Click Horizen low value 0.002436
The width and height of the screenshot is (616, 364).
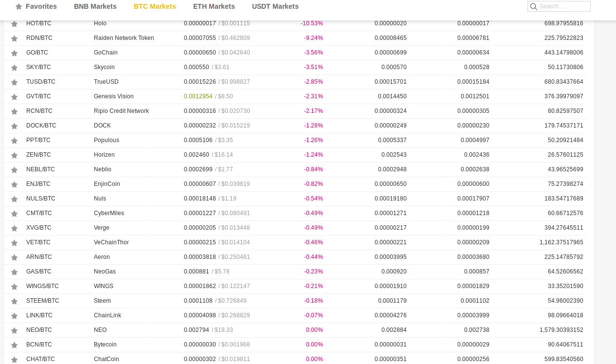(477, 155)
